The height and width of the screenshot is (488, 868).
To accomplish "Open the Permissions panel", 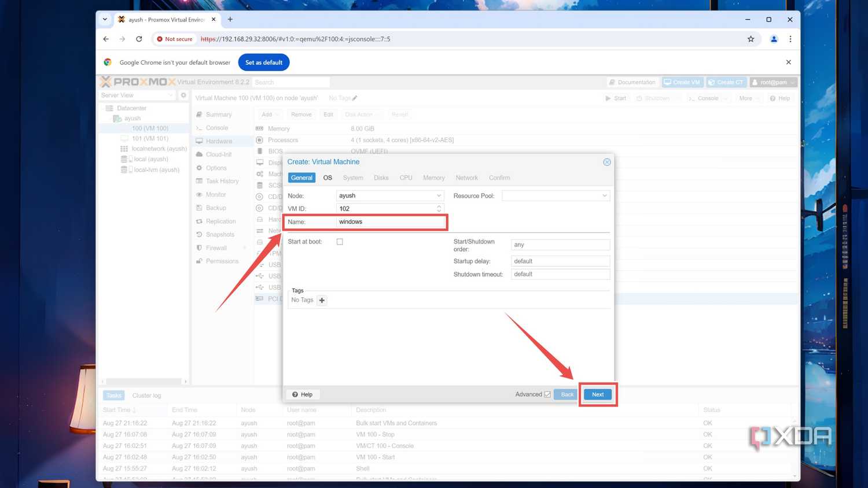I will tap(222, 261).
